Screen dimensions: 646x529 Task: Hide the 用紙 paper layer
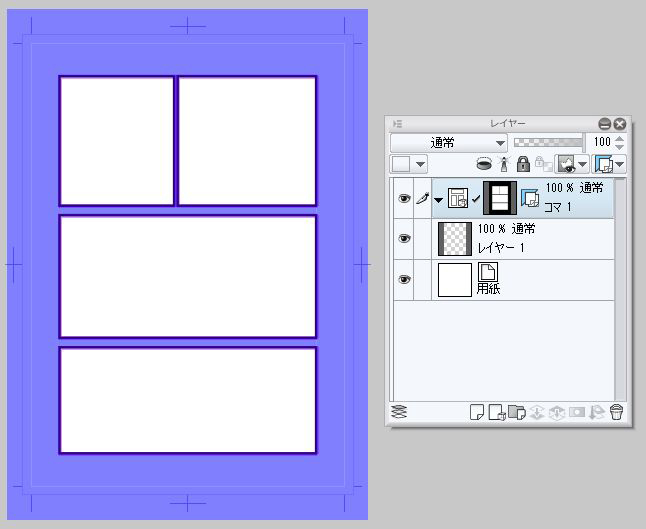(404, 279)
